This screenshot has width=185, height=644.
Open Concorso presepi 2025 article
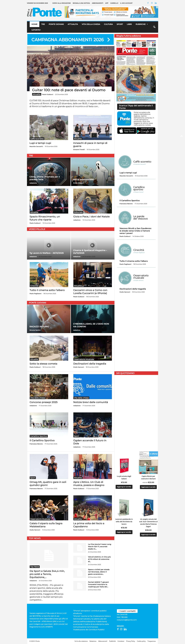(43, 402)
